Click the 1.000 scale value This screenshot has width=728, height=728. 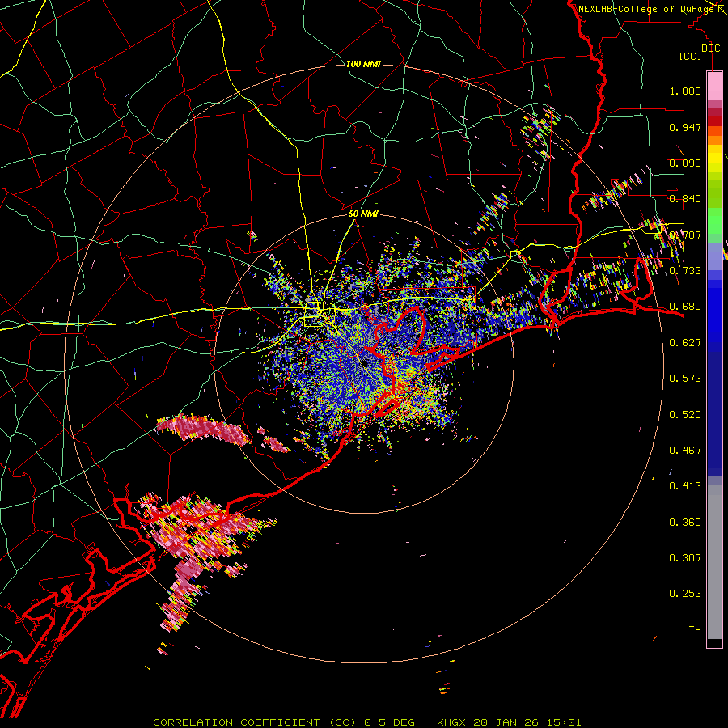tap(685, 91)
